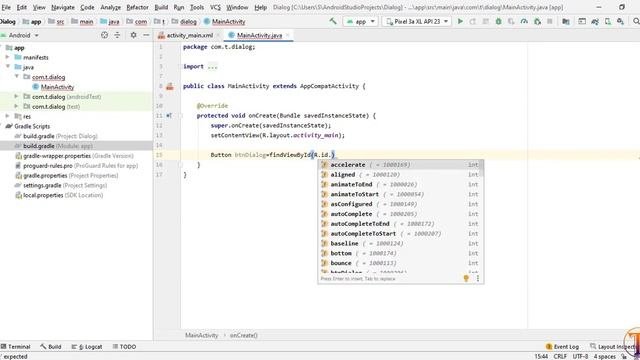Click the Debug app bug icon
This screenshot has width=640, height=360.
click(498, 21)
